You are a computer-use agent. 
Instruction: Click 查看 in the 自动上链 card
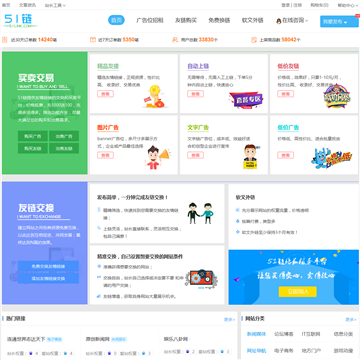click(x=195, y=94)
